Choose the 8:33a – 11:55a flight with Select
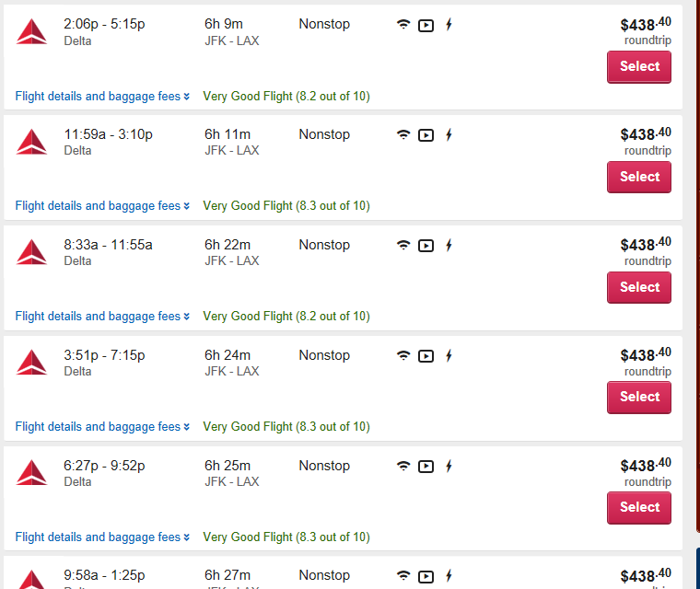 tap(639, 287)
